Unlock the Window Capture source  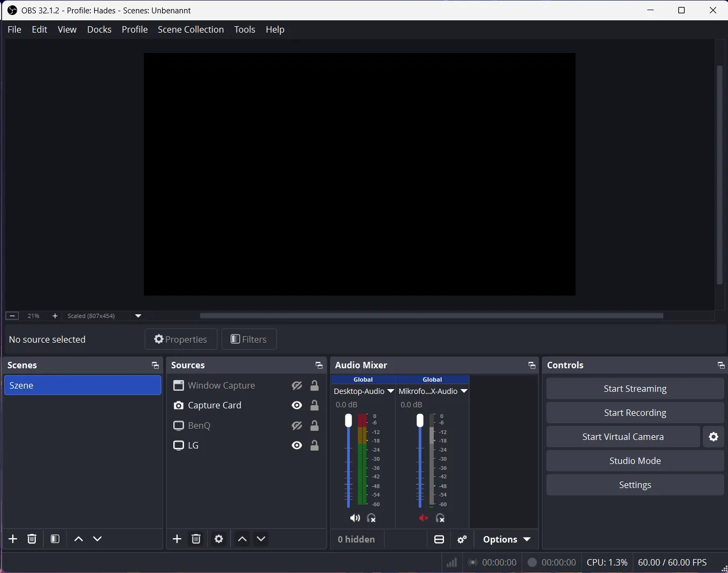(315, 385)
